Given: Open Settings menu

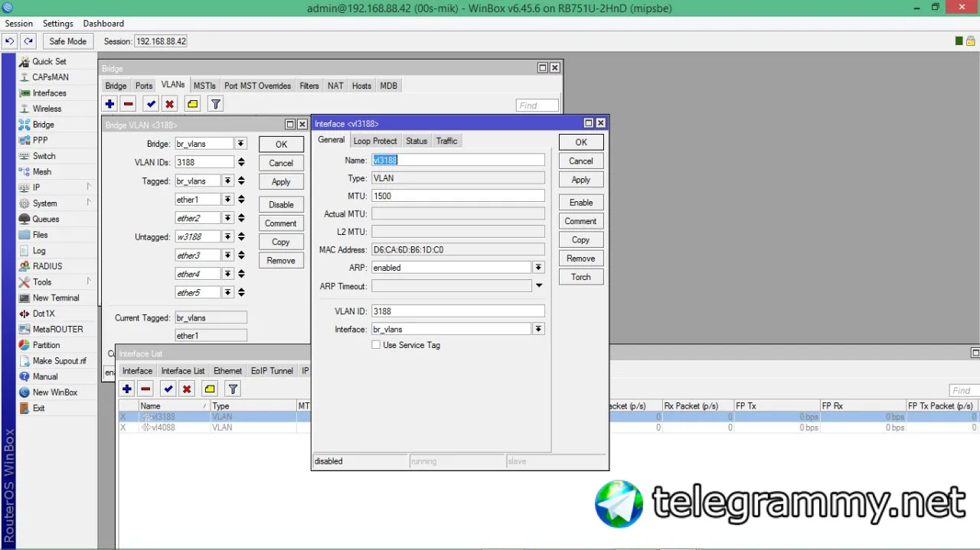Looking at the screenshot, I should 57,24.
